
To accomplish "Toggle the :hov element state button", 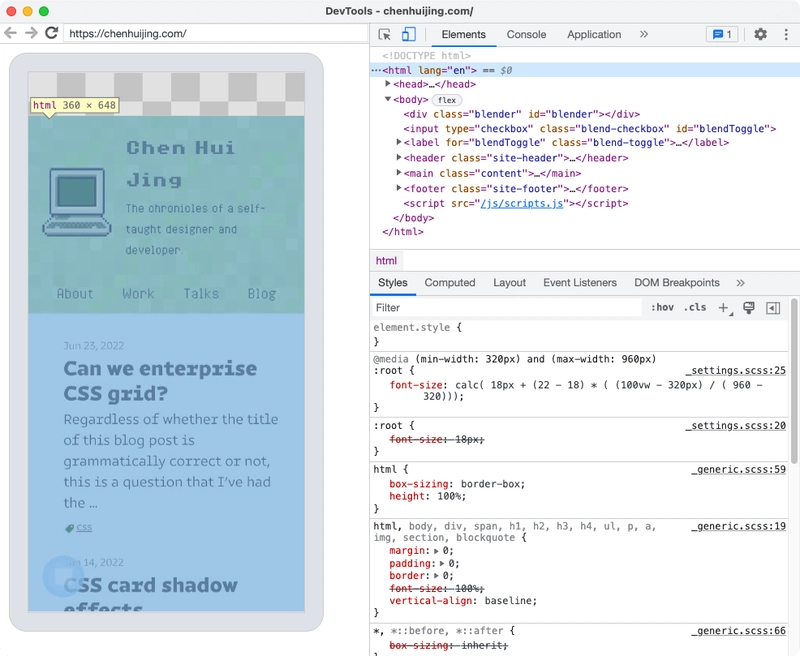I will tap(662, 307).
